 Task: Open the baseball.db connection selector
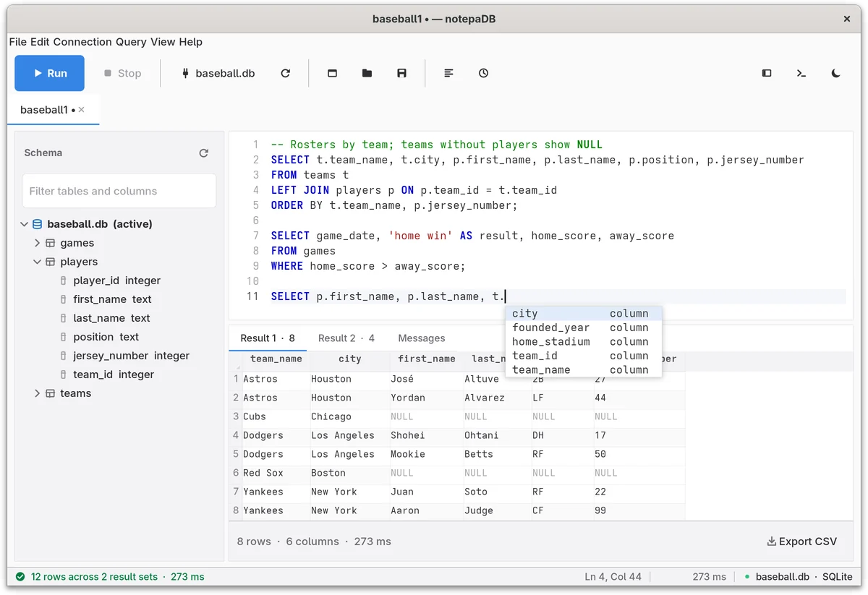click(x=218, y=73)
